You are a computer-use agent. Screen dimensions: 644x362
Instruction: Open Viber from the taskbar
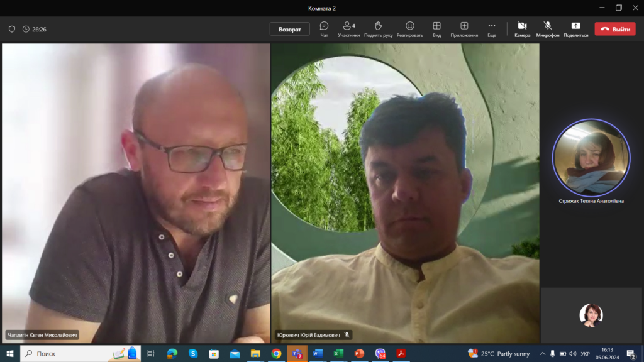[x=380, y=354]
